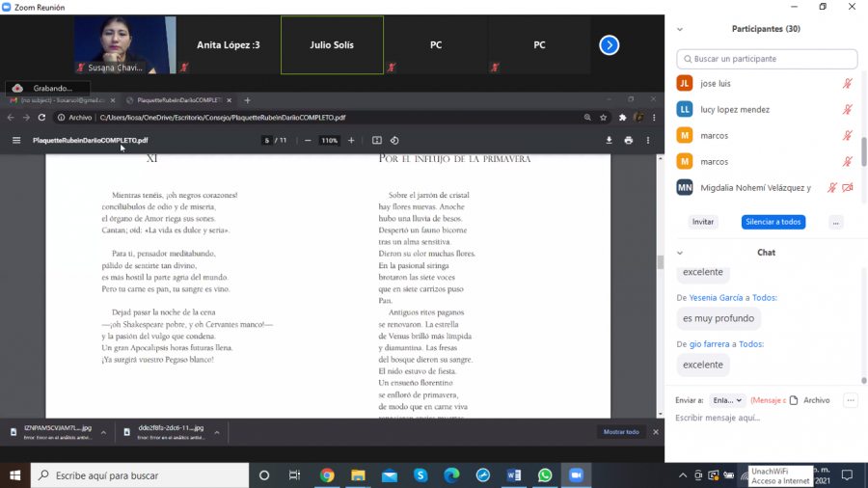Open participants more options ellipsis button
This screenshot has height=488, width=868.
[x=835, y=222]
